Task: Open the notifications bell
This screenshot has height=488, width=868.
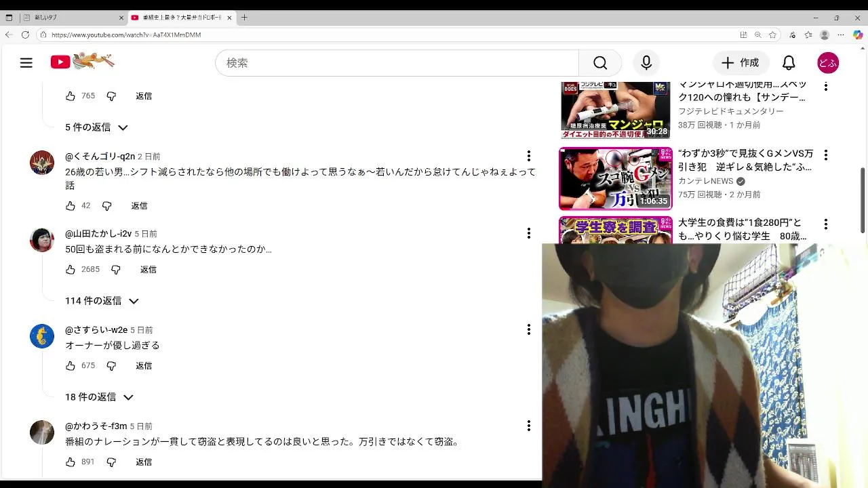Action: click(789, 63)
